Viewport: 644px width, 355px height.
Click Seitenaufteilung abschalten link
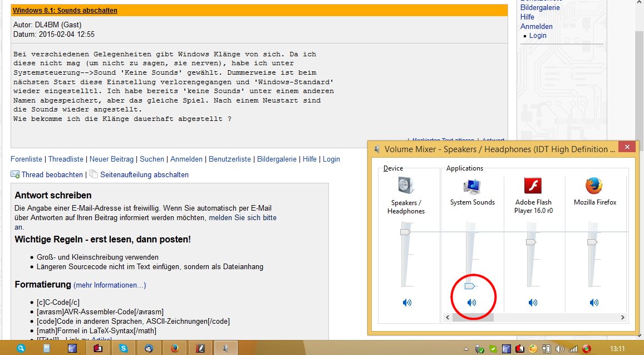tap(144, 175)
